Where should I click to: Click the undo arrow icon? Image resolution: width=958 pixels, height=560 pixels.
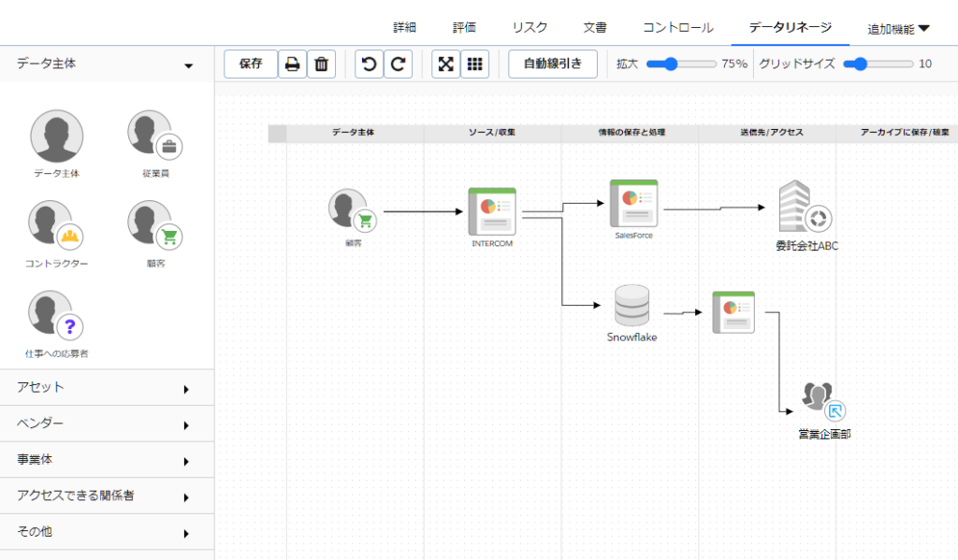coord(370,65)
